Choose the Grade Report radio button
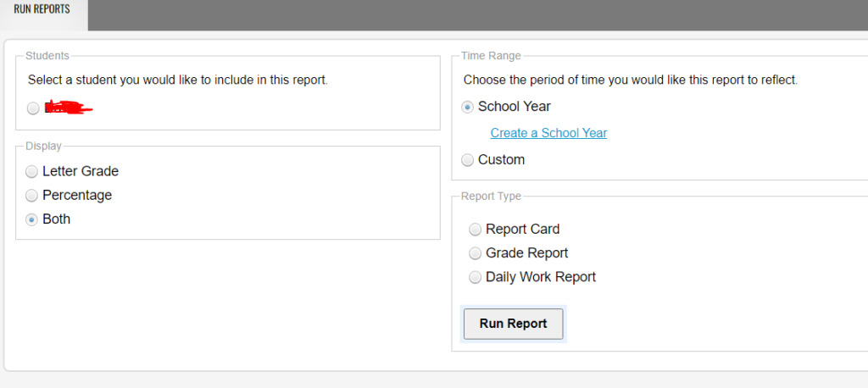This screenshot has width=868, height=388. (475, 253)
